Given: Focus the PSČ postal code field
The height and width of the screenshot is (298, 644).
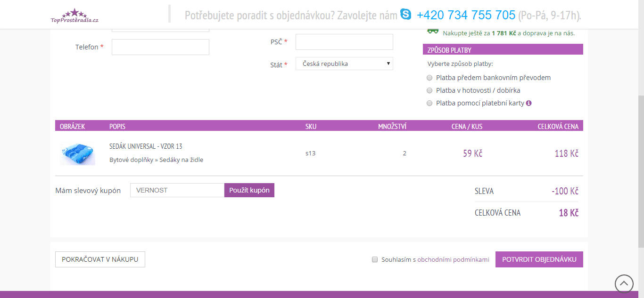Looking at the screenshot, I should [344, 42].
